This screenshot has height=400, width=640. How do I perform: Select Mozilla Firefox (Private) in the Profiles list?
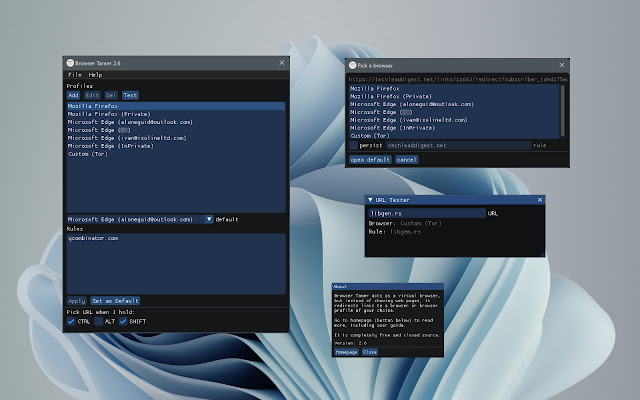(x=176, y=114)
